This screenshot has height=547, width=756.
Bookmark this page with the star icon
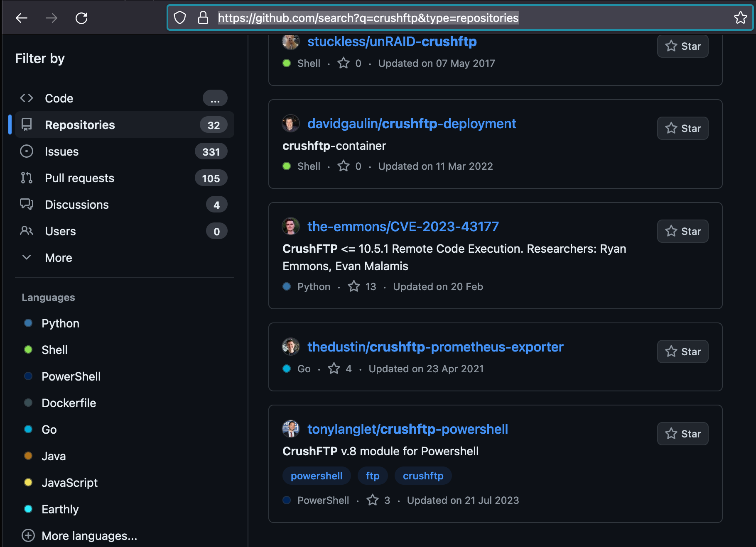click(740, 18)
